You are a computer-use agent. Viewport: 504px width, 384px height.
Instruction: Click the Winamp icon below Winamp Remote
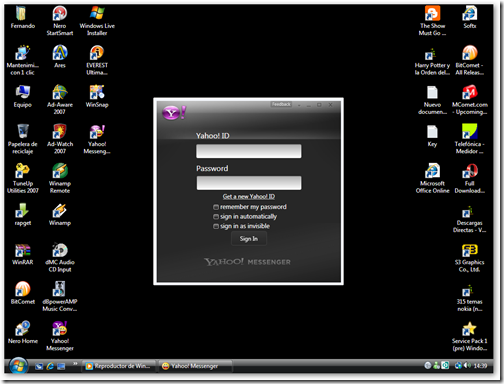coord(60,214)
